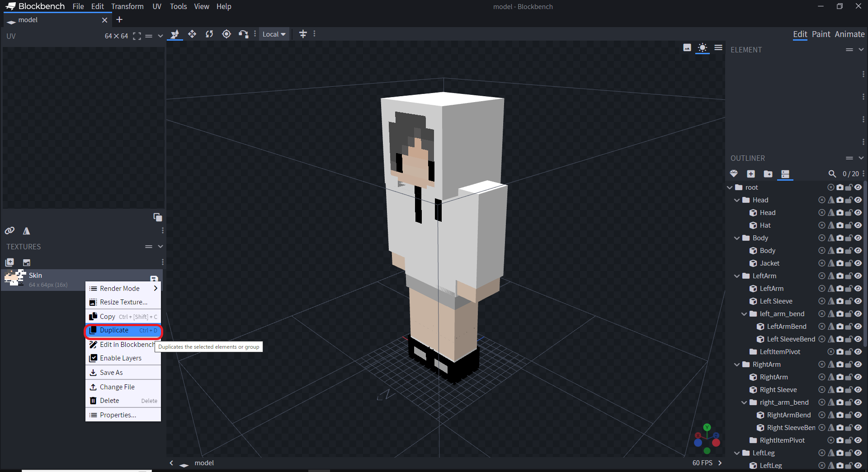Image resolution: width=868 pixels, height=472 pixels.
Task: Click Resize Texture in the context menu
Action: point(123,302)
